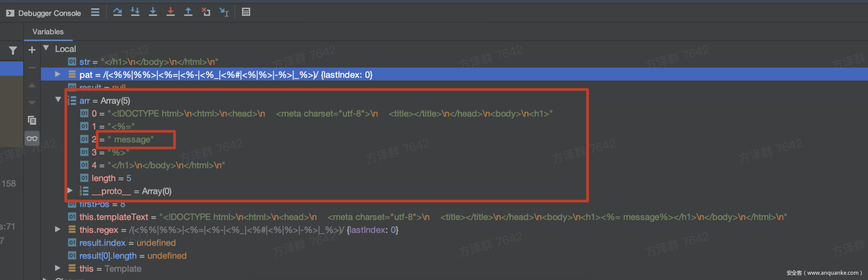Open Evaluate Expression calculator icon
868x280 pixels.
[x=246, y=12]
